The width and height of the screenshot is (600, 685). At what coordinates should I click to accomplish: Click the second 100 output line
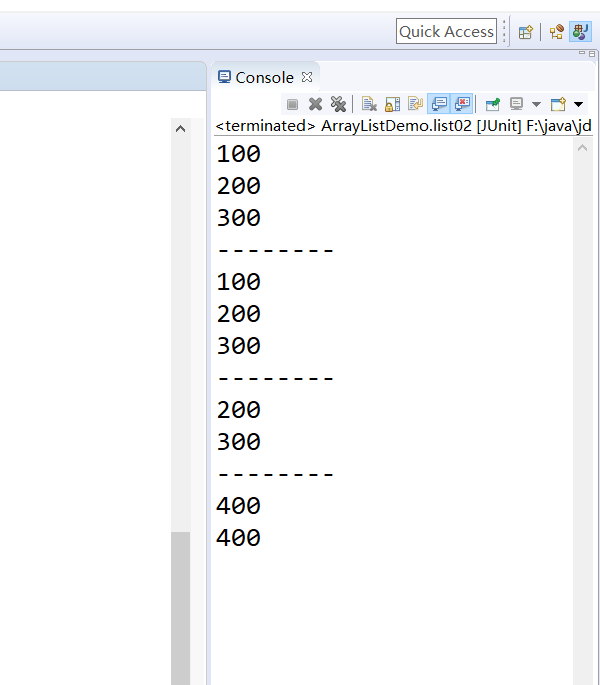click(239, 282)
